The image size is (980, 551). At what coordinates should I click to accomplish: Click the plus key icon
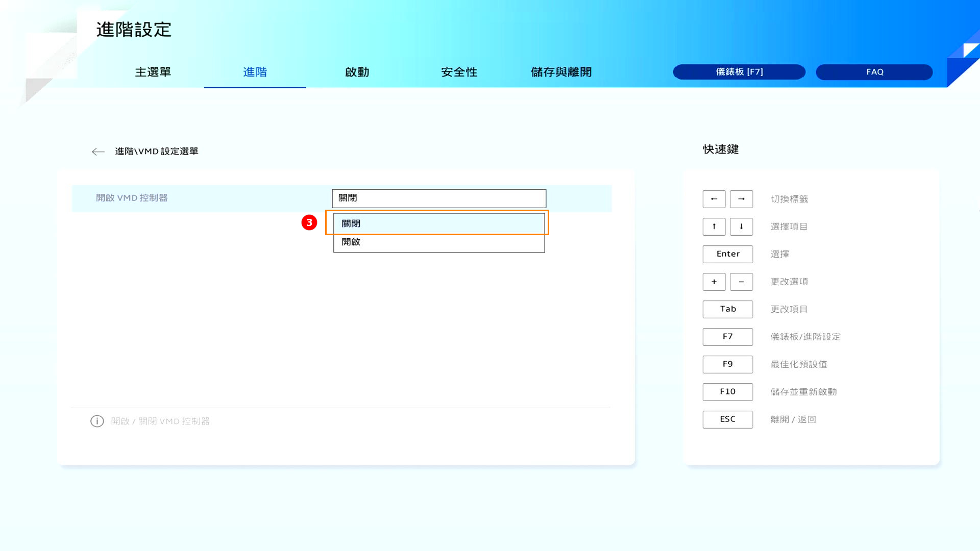(x=714, y=282)
